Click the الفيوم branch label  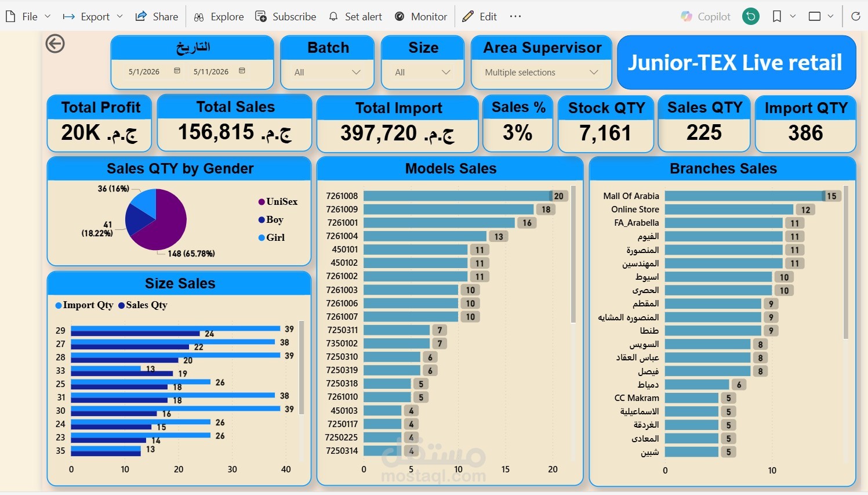[648, 236]
